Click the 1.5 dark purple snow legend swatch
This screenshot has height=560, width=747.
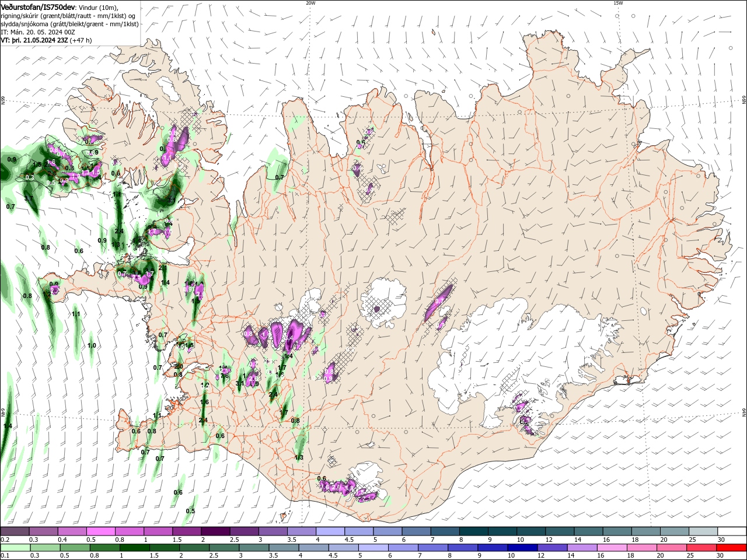coord(187,531)
